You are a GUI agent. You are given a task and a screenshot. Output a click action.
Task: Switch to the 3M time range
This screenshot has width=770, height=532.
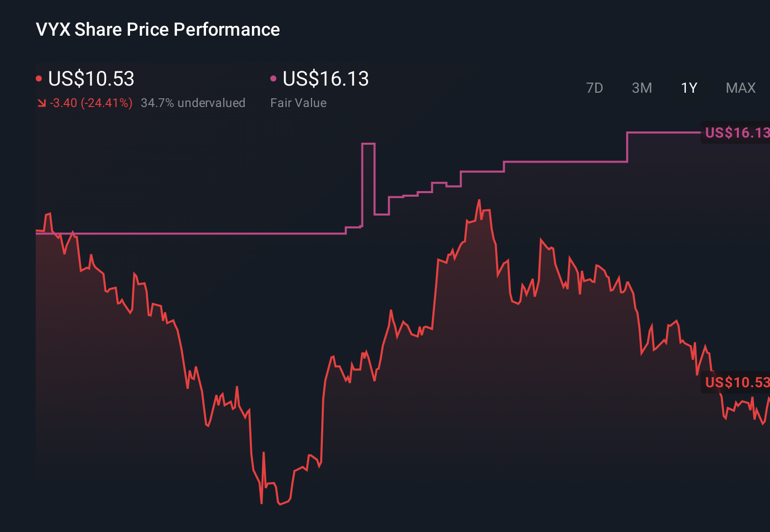pyautogui.click(x=642, y=88)
